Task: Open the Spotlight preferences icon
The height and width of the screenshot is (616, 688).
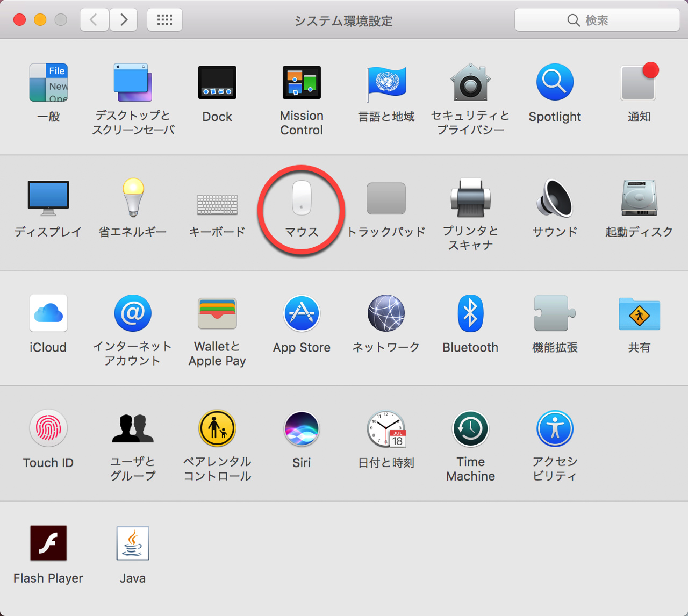Action: (555, 82)
